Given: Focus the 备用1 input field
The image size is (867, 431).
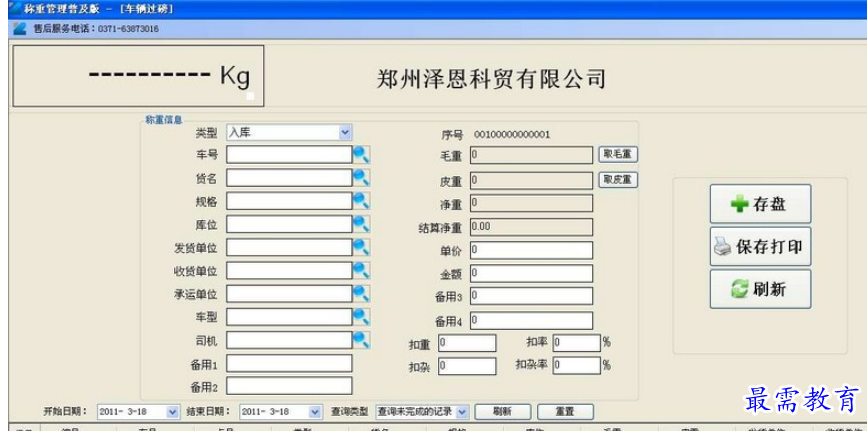Looking at the screenshot, I should tap(289, 363).
